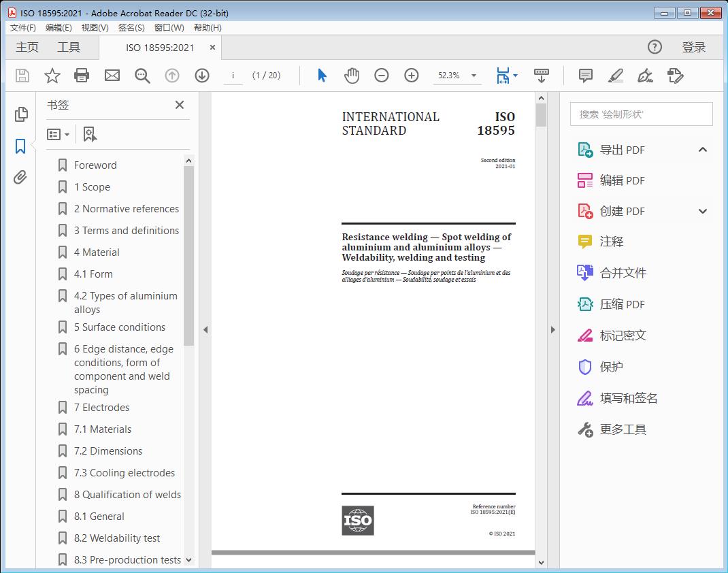Open the 签名(S) menu

pyautogui.click(x=131, y=28)
